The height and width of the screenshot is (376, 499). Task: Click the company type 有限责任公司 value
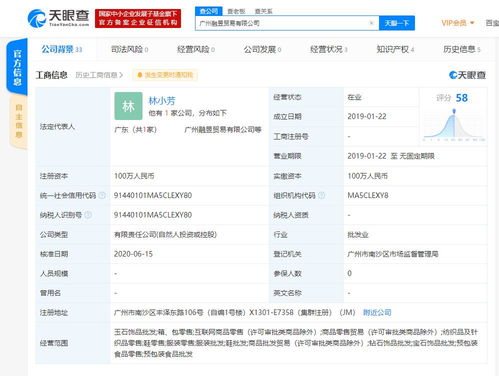tap(165, 235)
